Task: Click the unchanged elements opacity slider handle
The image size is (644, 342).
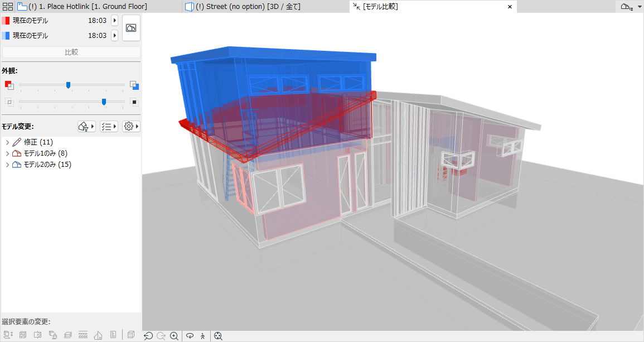Action: (x=104, y=102)
